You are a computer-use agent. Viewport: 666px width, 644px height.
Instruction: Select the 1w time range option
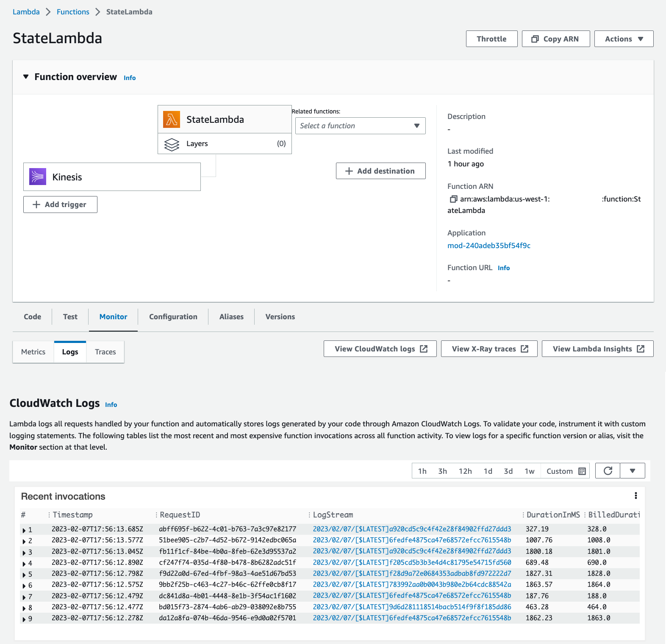tap(530, 471)
